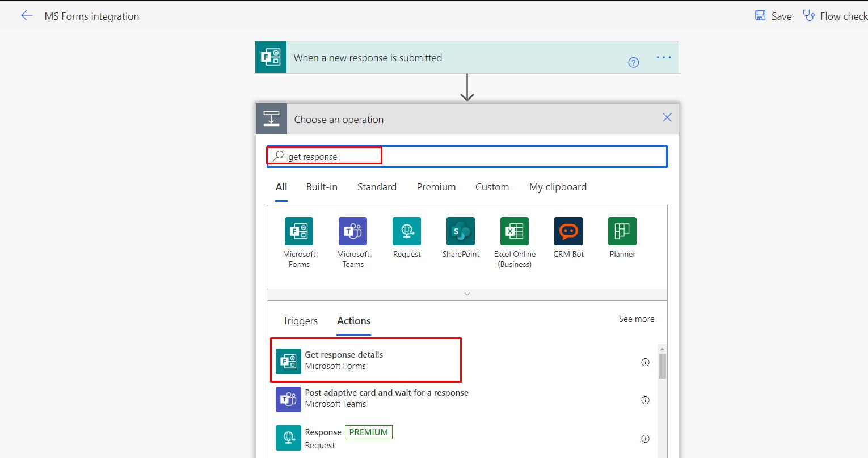Click the Save button
Viewport: 868px width, 458px height.
[773, 16]
